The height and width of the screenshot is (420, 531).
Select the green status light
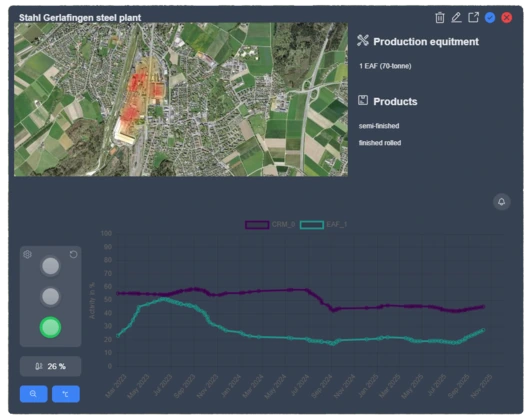pyautogui.click(x=50, y=327)
